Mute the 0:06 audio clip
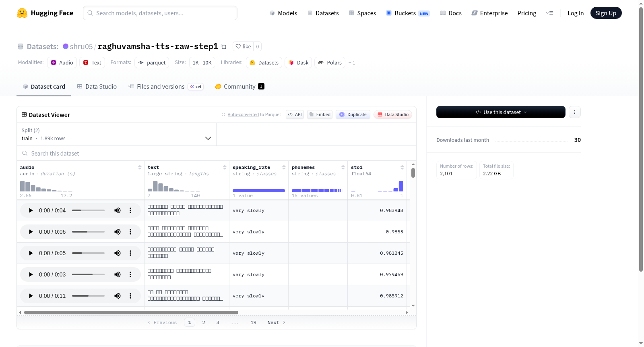Viewport: 644px width, 347px height. 118,232
